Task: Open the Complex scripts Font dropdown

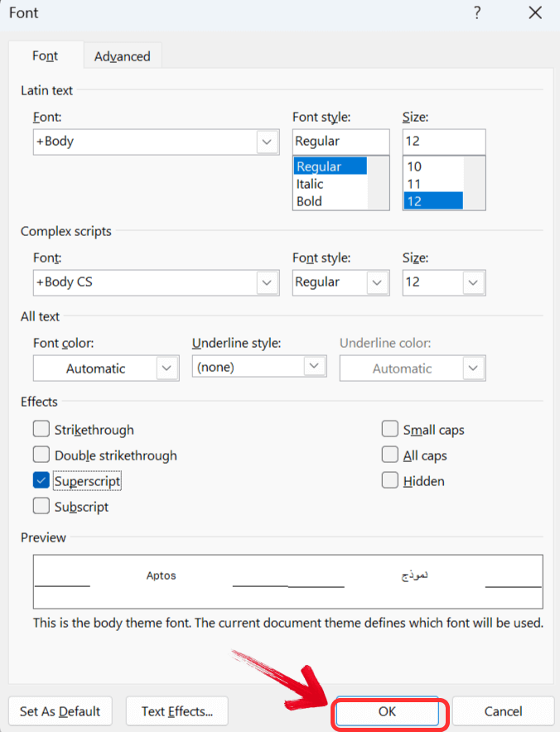Action: (x=267, y=282)
